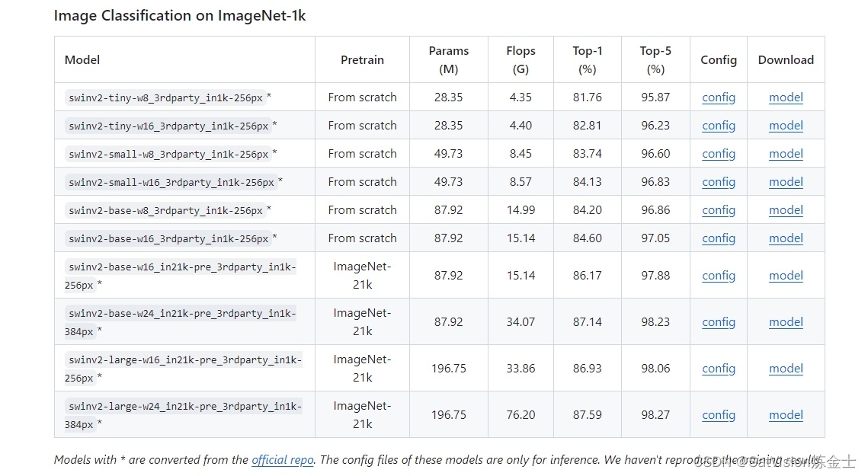Select swinv2-base-w16_in21k-pre model name text
Viewport: 868px width, 476px height.
(181, 276)
